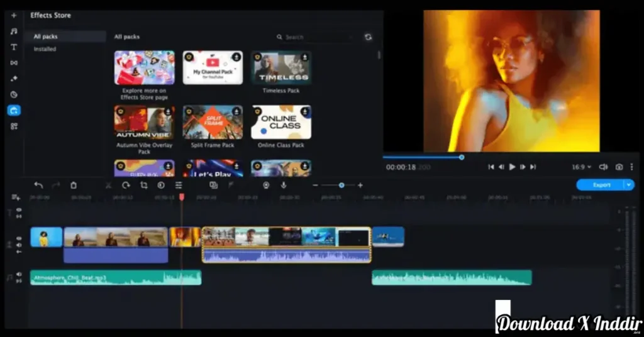Click the Effects Store vertical scrollbar
Viewport: 644px width, 337px height.
click(x=379, y=55)
